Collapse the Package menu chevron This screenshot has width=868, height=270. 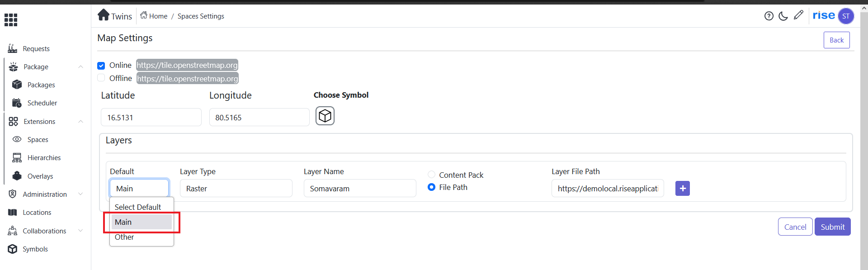80,67
